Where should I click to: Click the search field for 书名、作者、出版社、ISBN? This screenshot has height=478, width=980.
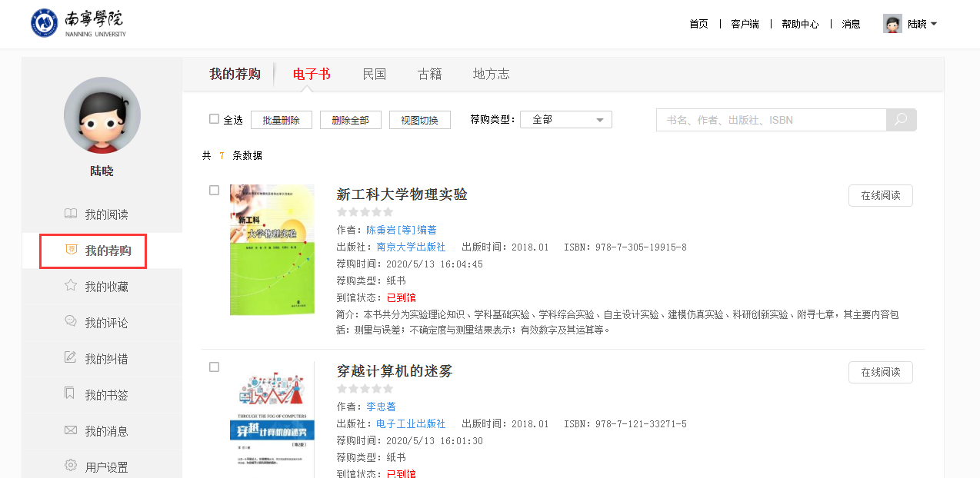pos(771,120)
